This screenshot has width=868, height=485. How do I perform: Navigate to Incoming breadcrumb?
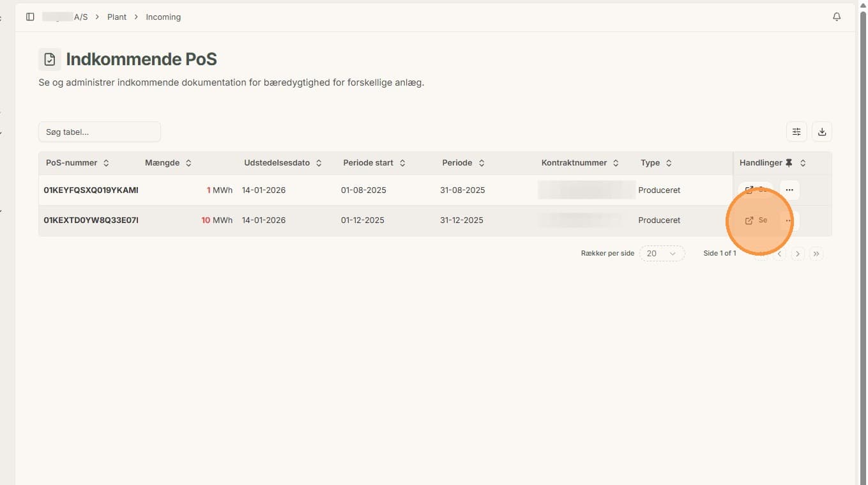[x=163, y=17]
